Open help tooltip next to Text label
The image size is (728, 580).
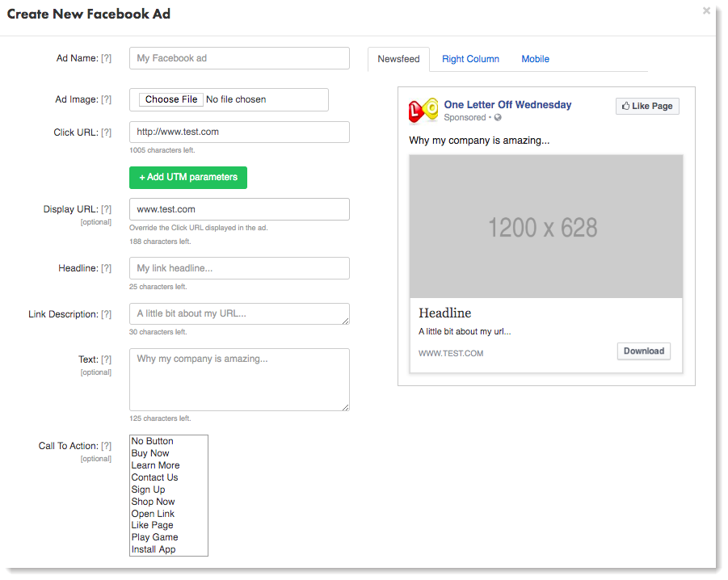107,359
